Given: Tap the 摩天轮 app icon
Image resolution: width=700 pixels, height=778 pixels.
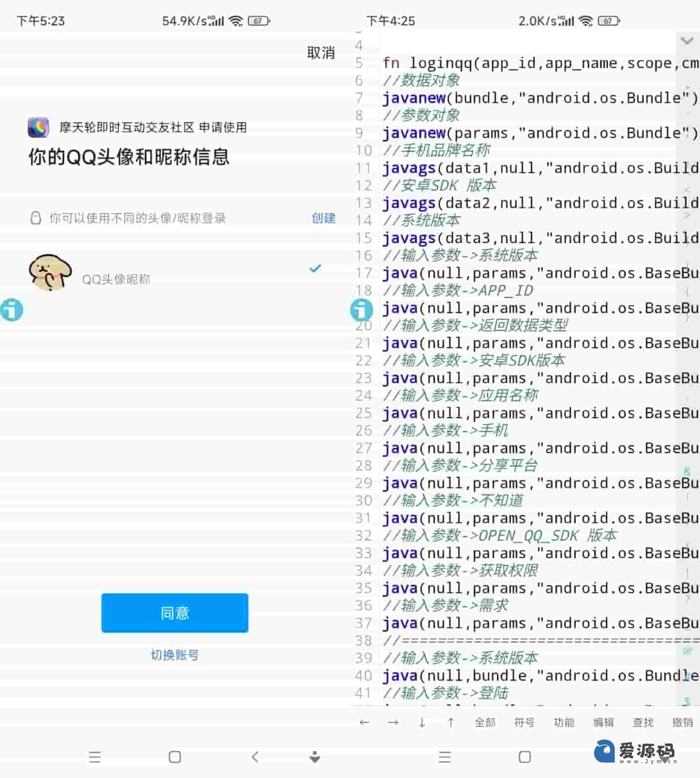Looking at the screenshot, I should point(38,127).
